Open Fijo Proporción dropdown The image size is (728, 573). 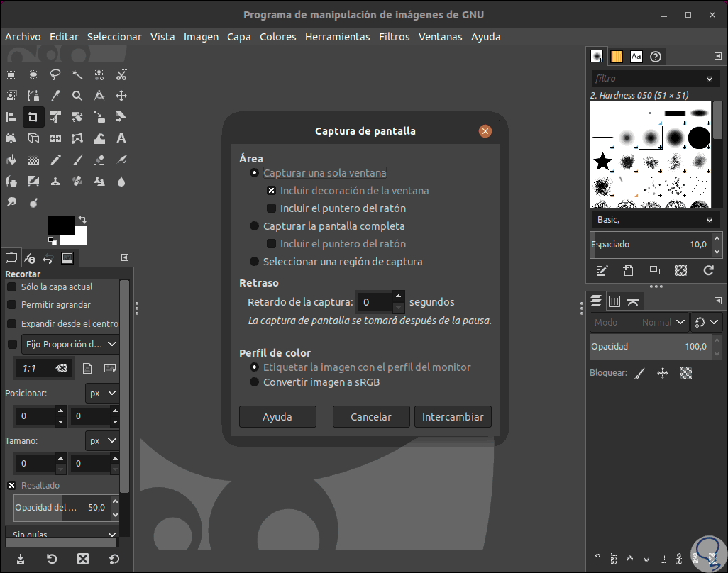click(x=70, y=344)
